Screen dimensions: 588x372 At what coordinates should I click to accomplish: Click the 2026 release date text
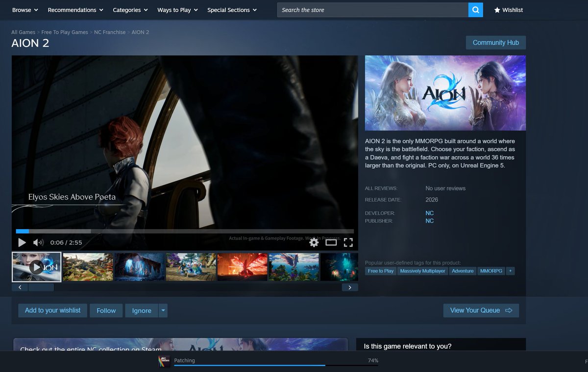[x=432, y=200]
